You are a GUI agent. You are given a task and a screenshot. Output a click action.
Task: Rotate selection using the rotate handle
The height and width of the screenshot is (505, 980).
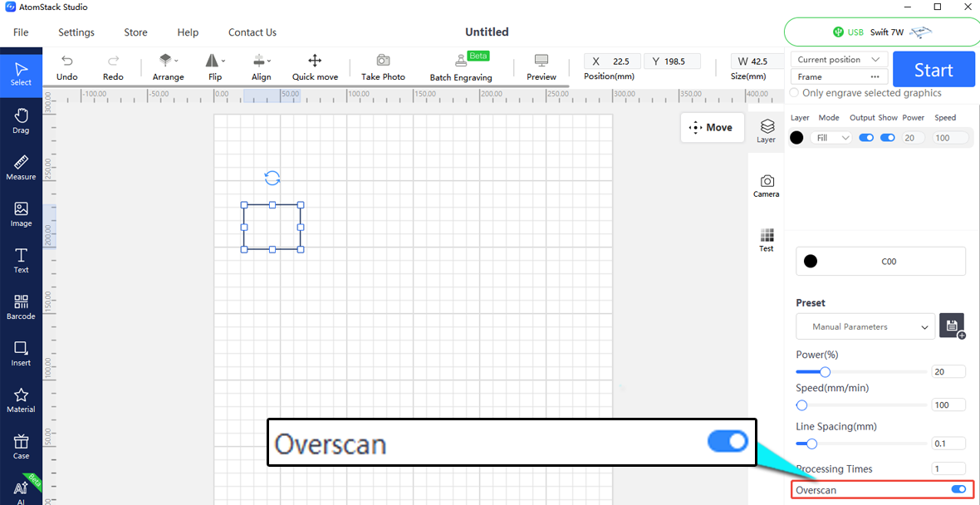pos(272,178)
